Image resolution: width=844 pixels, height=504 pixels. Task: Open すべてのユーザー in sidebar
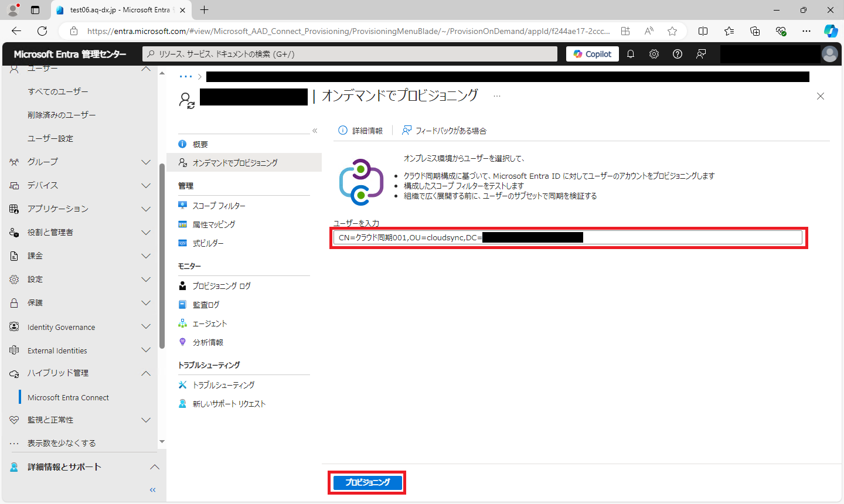tap(58, 91)
